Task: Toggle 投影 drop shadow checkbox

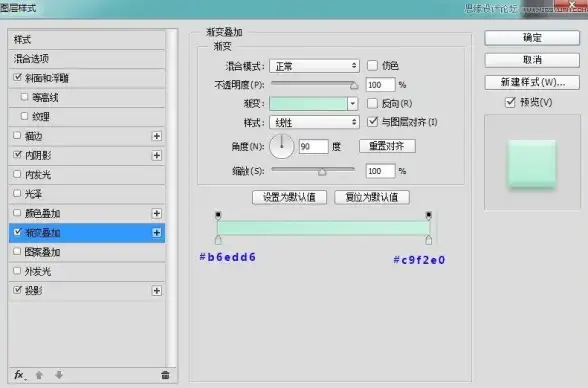Action: [x=17, y=290]
